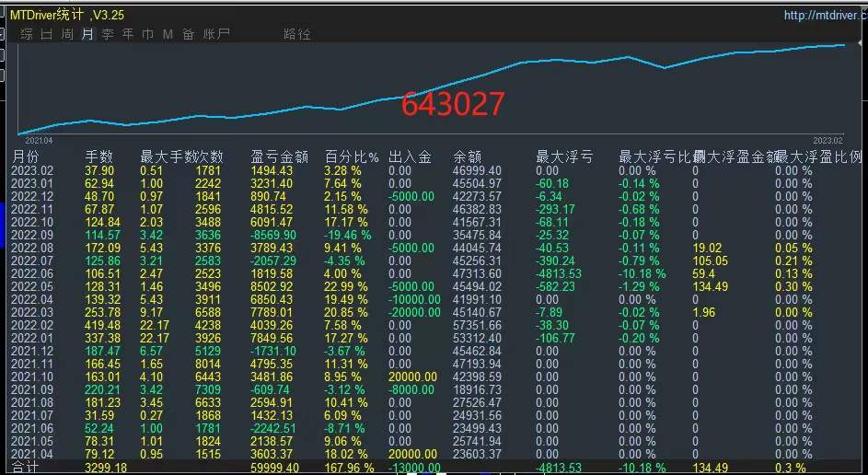Image resolution: width=868 pixels, height=475 pixels.
Task: Click balance value 57351.66
Action: [477, 326]
